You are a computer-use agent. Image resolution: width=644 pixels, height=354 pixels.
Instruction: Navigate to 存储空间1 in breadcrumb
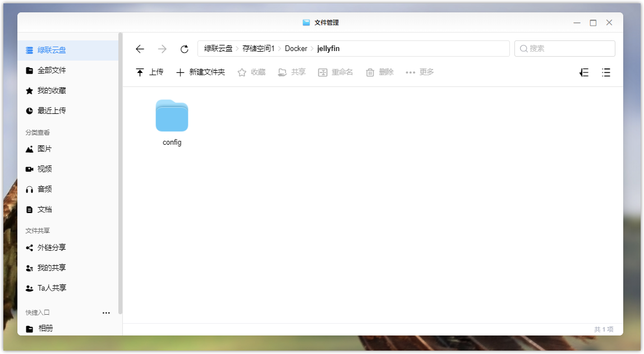(259, 48)
